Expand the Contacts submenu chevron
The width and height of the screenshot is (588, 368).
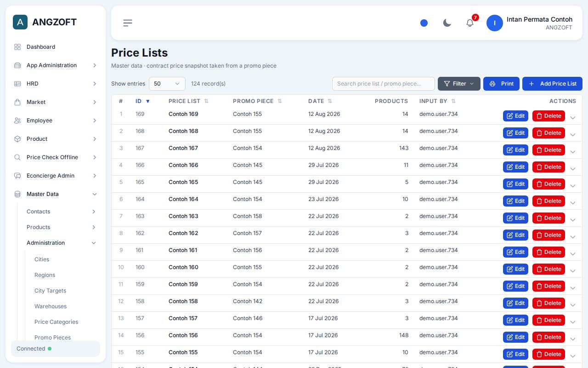click(x=94, y=212)
